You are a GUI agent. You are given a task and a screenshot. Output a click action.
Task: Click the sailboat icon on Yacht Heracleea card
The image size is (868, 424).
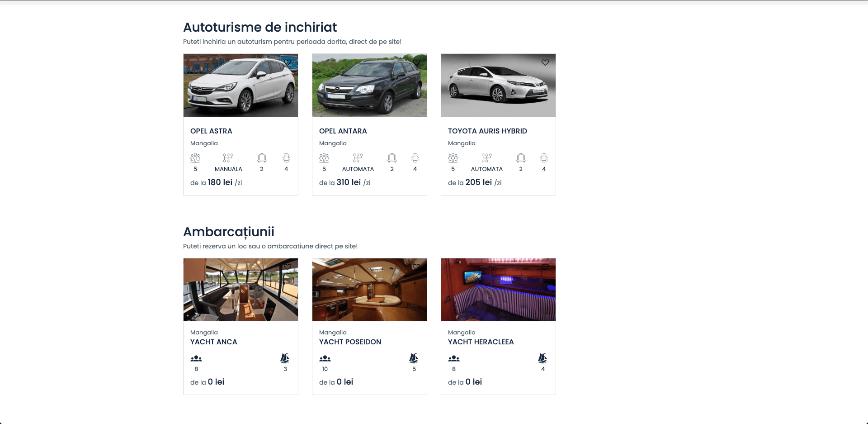[x=542, y=358]
